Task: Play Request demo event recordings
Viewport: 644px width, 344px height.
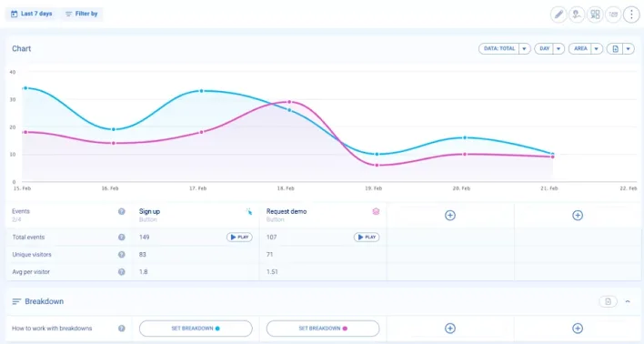Action: pos(367,238)
